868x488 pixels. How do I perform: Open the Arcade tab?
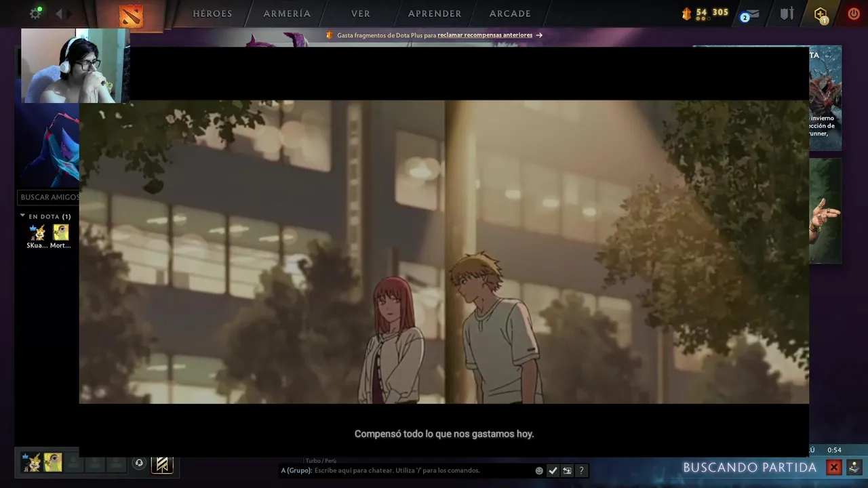pyautogui.click(x=510, y=14)
